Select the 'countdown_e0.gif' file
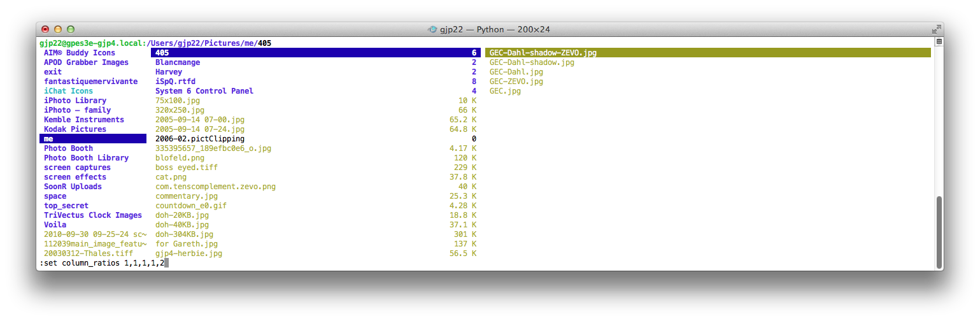Screen dimensions: 980x321 pos(191,206)
